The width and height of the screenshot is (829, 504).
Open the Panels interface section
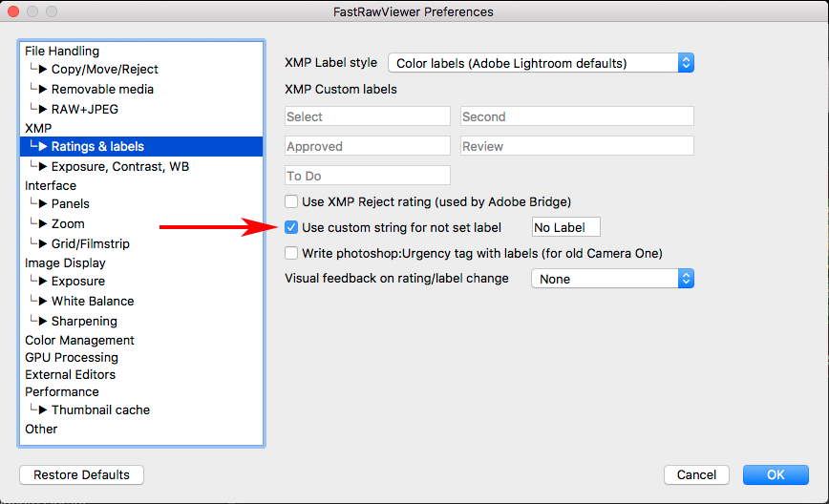point(70,203)
